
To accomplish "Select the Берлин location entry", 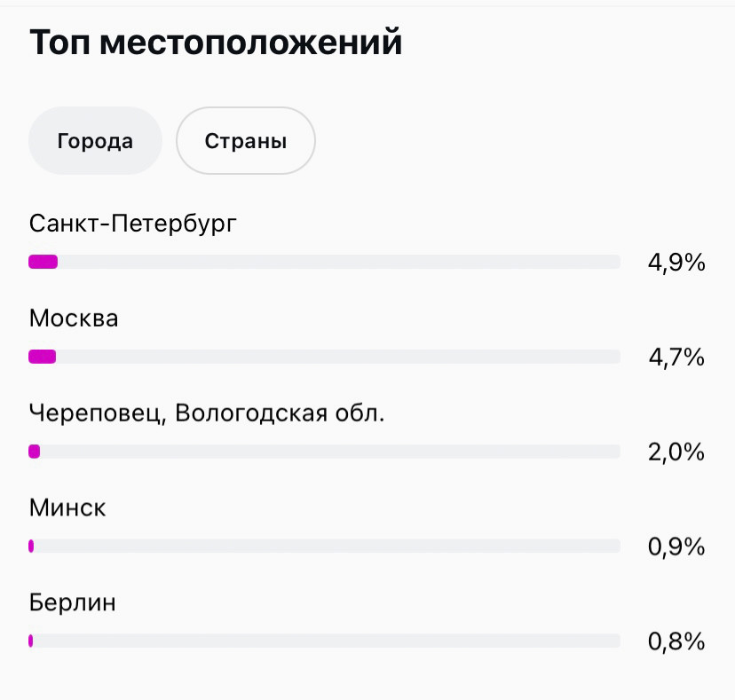I will point(72,602).
